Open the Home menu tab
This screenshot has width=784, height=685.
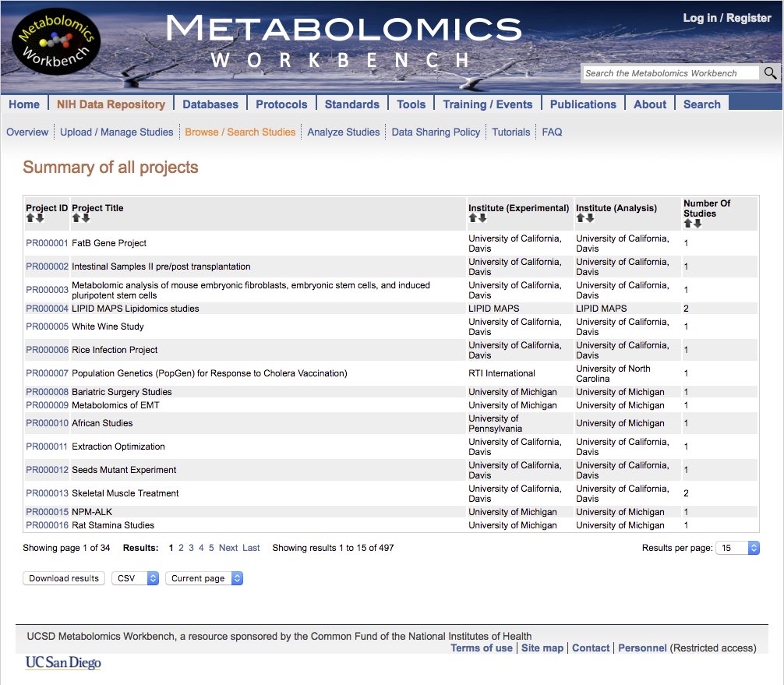[24, 104]
